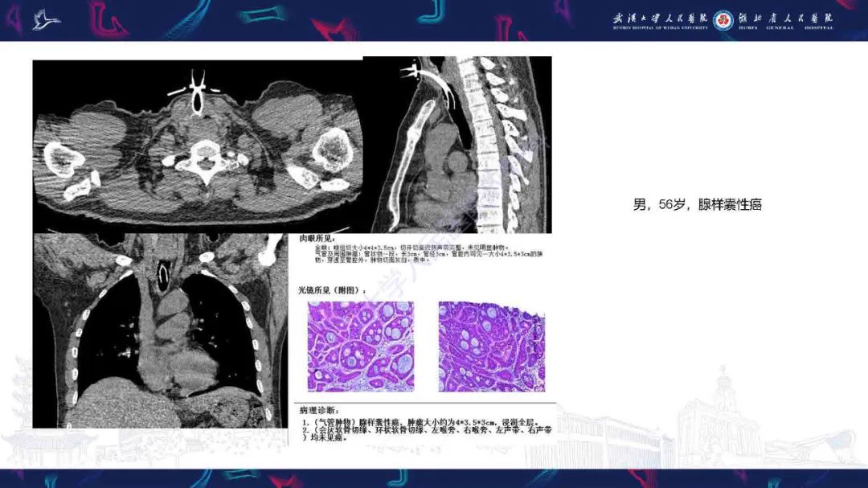Select the coronal chest CT image
This screenshot has width=868, height=488.
(x=161, y=330)
